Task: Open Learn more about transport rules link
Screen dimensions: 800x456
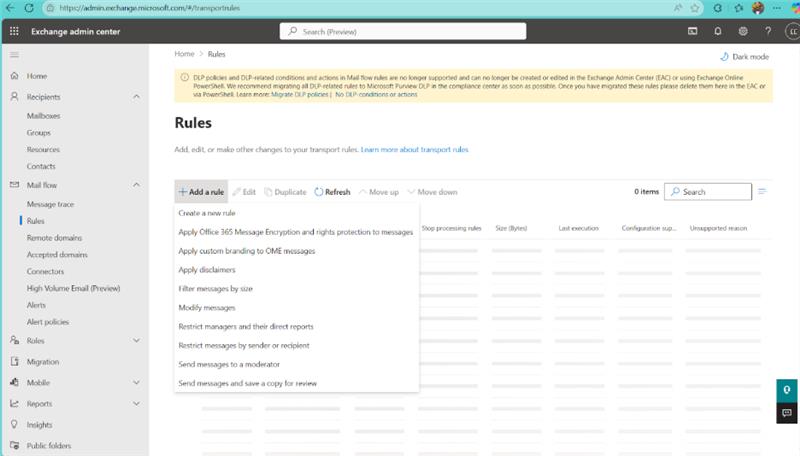Action: point(414,149)
